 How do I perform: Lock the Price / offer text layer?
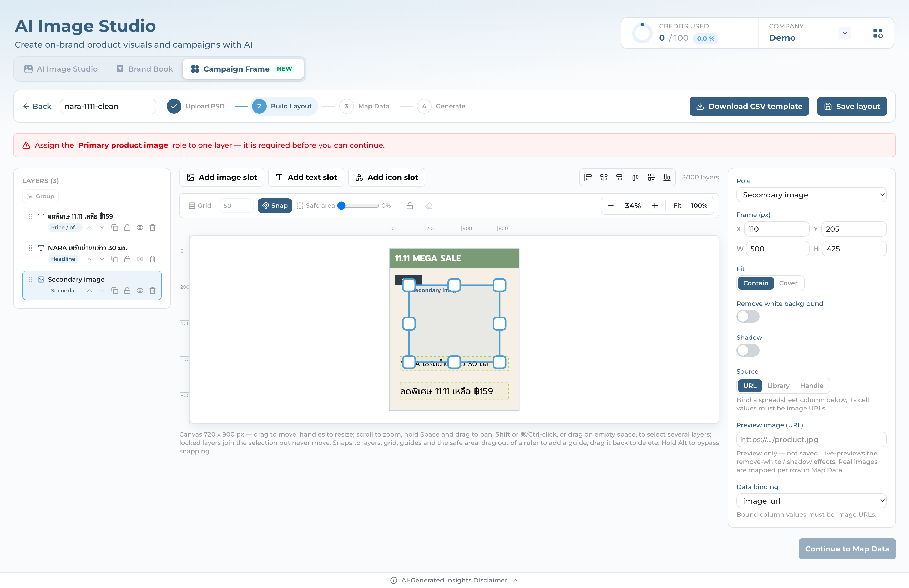pos(127,227)
